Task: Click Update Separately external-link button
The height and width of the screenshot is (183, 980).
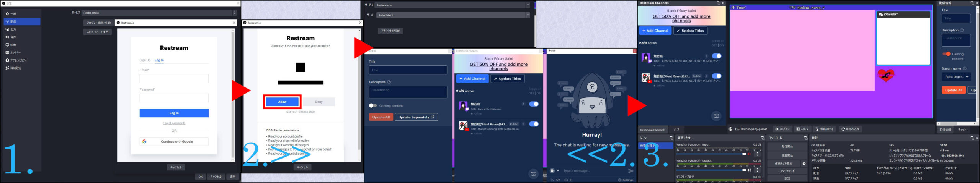Action: tap(416, 117)
